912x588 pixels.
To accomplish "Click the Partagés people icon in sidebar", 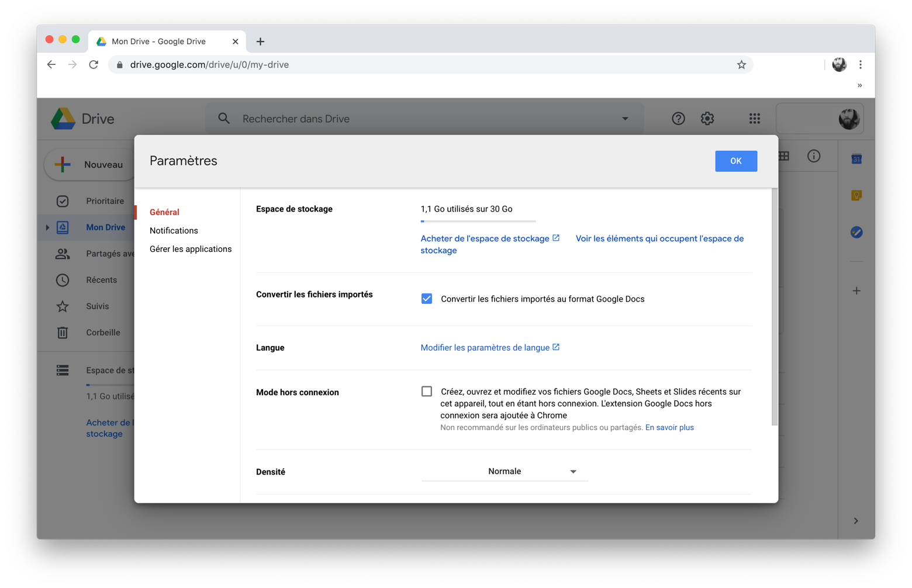I will [x=63, y=254].
